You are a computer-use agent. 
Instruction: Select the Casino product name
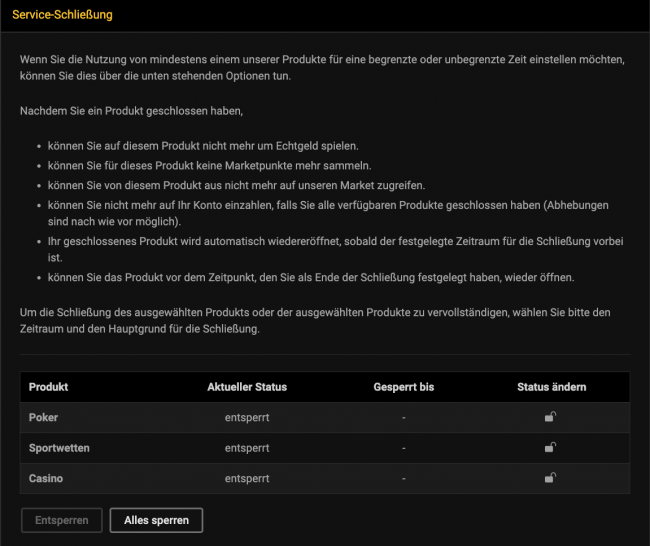pos(46,478)
